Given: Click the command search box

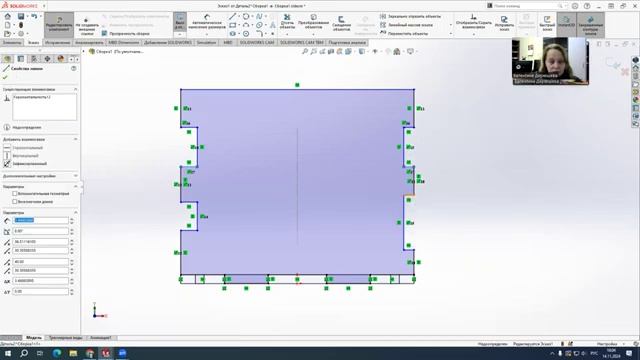Looking at the screenshot, I should pyautogui.click(x=525, y=6).
